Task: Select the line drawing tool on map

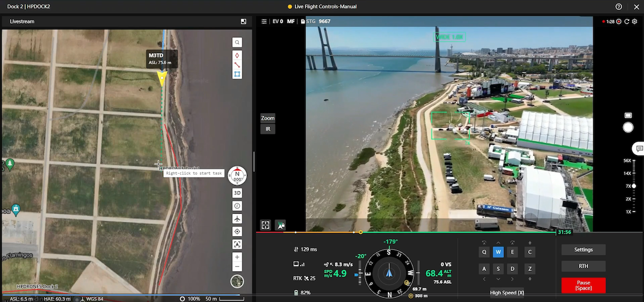Action: point(237,64)
